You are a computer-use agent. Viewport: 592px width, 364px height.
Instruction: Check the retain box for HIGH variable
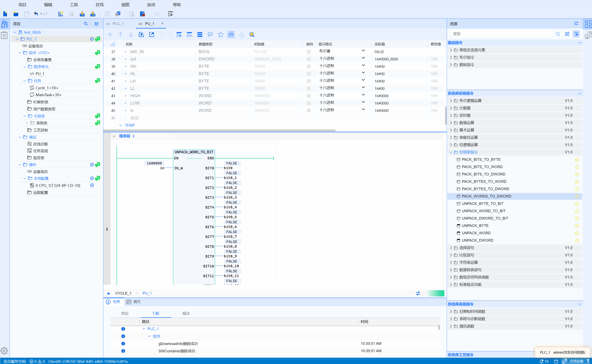(x=309, y=96)
